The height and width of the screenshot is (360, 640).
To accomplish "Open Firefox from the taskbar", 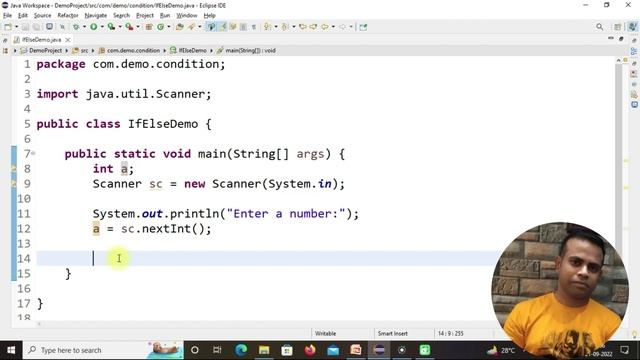I will click(310, 350).
